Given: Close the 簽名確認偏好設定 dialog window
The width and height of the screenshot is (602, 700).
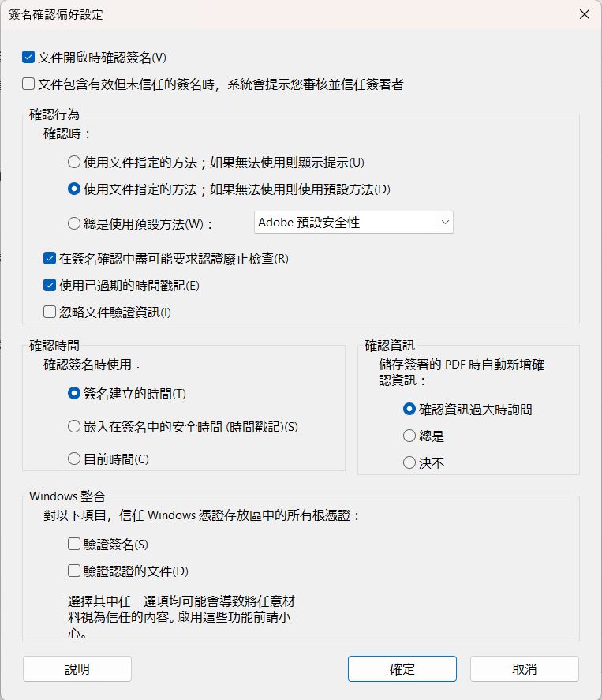Looking at the screenshot, I should click(584, 14).
